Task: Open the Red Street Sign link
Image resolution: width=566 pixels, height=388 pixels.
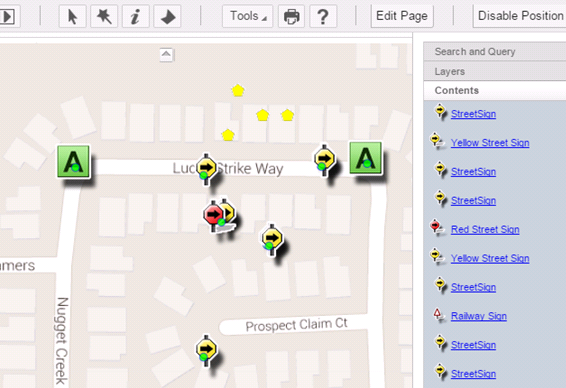Action: (x=485, y=230)
